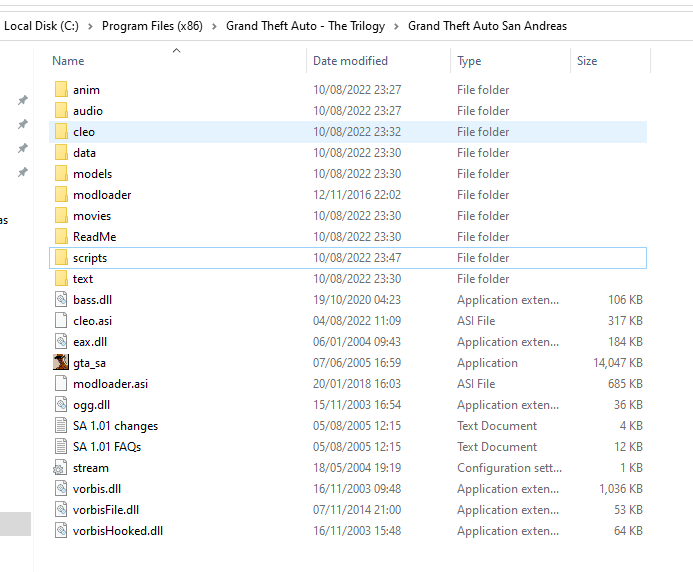Click the SA 1.01 FAQs document icon
This screenshot has height=572, width=693.
point(61,446)
